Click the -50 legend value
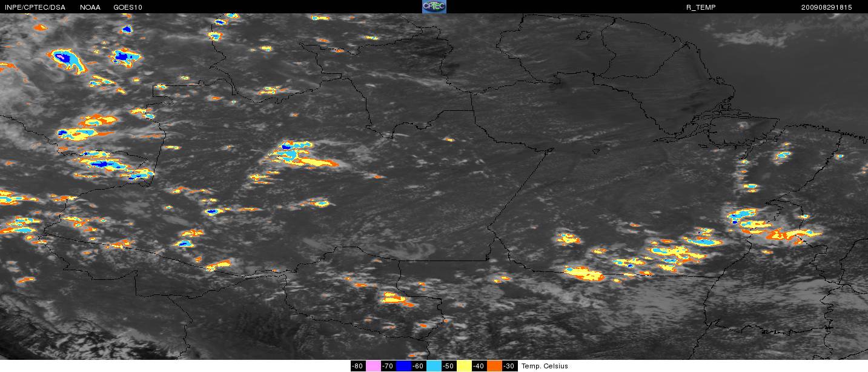This screenshot has height=372, width=868. (449, 366)
